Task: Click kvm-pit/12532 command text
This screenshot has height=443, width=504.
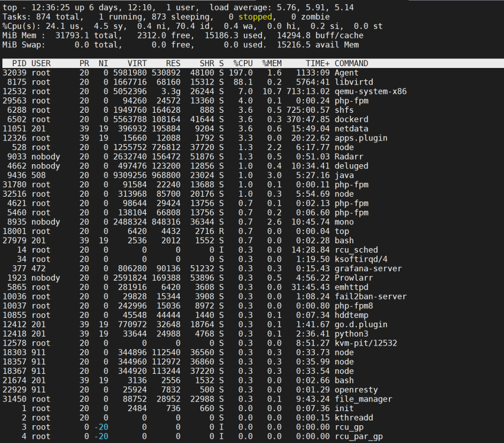Action: pyautogui.click(x=366, y=343)
